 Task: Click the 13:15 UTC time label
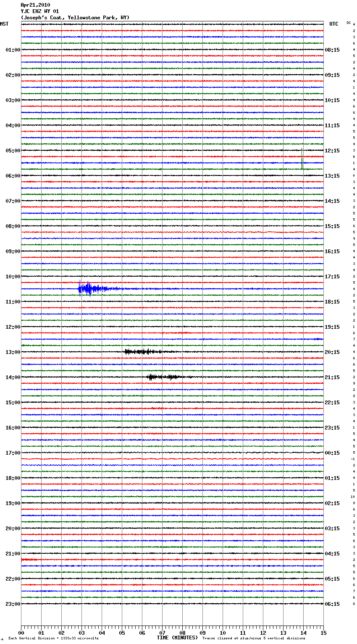pyautogui.click(x=332, y=176)
